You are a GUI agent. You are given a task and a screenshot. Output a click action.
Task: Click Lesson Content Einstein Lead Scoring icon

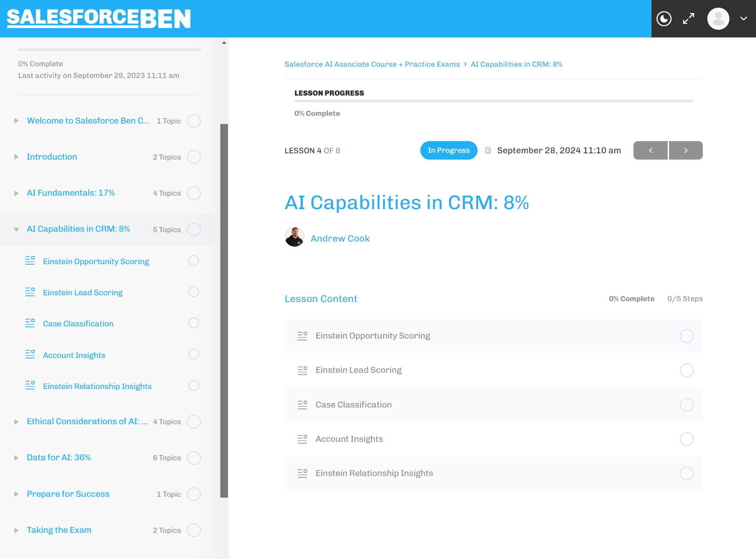(303, 371)
